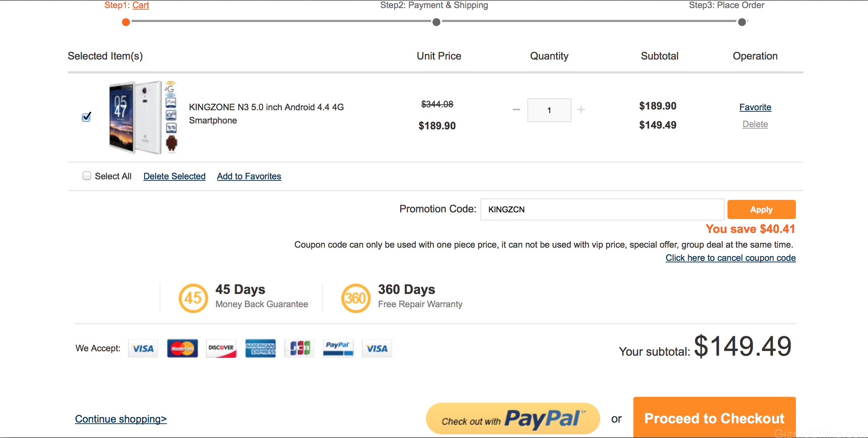Click the PayPal payment icon

click(338, 348)
